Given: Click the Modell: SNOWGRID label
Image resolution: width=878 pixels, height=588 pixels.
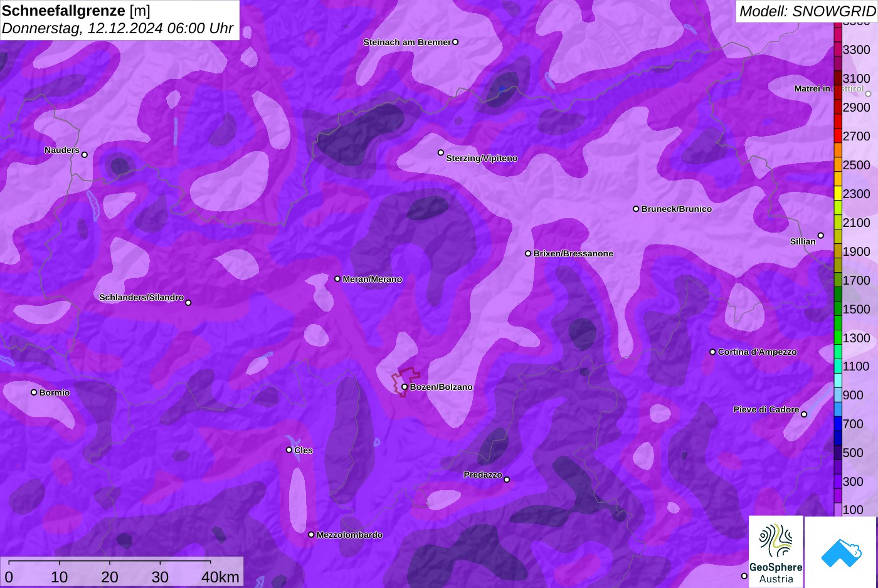Looking at the screenshot, I should 807,11.
